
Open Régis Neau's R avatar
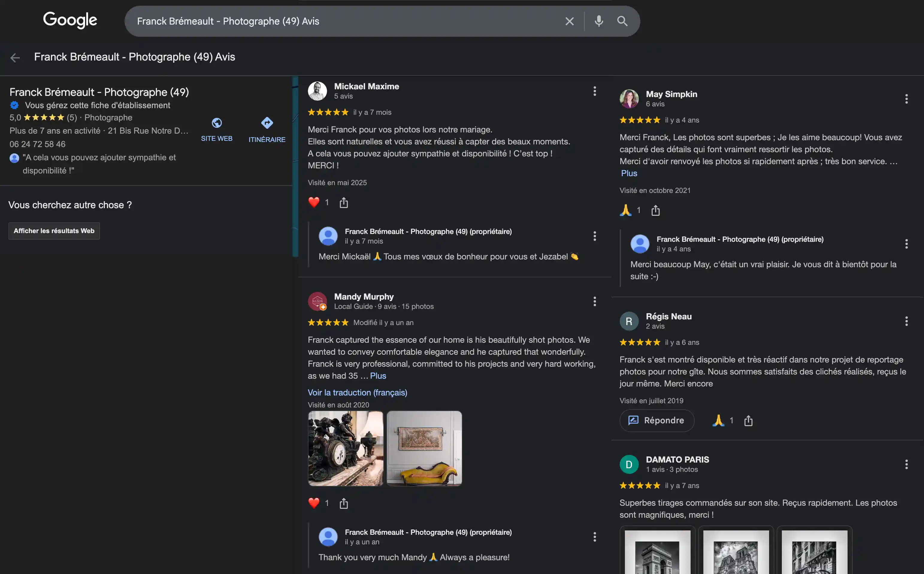[x=629, y=321]
